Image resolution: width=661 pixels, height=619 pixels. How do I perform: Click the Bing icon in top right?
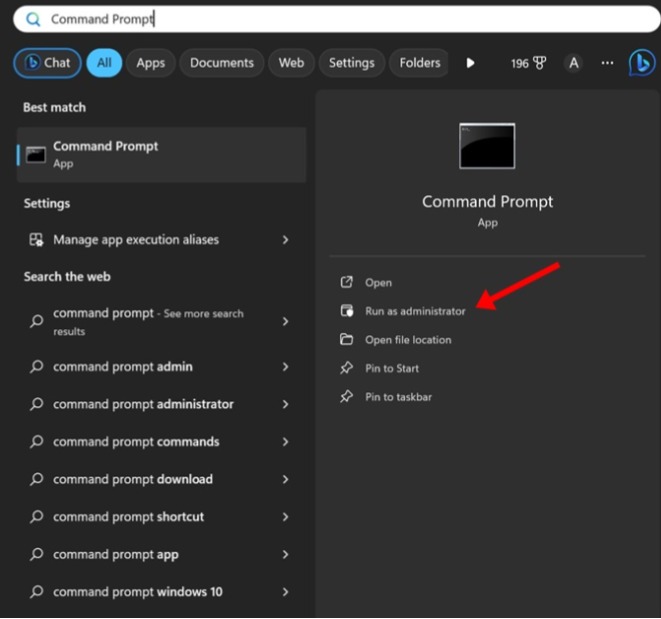(x=641, y=63)
